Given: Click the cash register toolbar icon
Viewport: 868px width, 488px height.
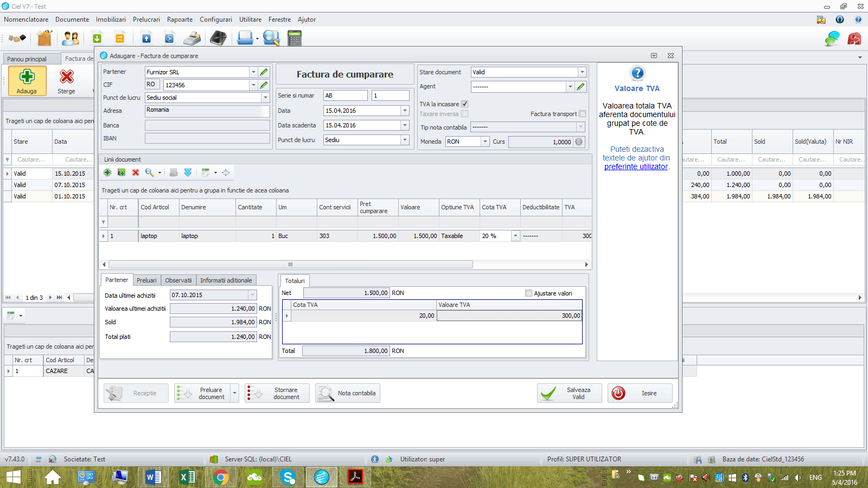Looking at the screenshot, I should click(192, 38).
